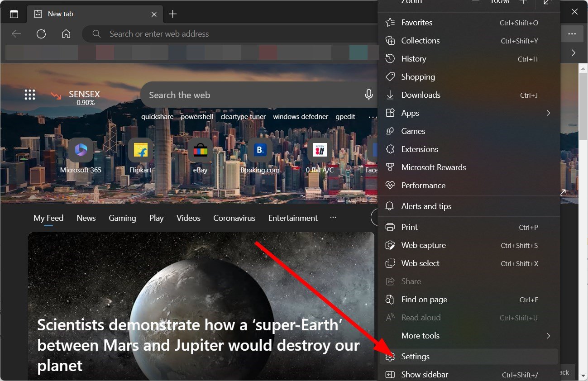588x381 pixels.
Task: Switch to Gaming feed tab
Action: (x=122, y=218)
